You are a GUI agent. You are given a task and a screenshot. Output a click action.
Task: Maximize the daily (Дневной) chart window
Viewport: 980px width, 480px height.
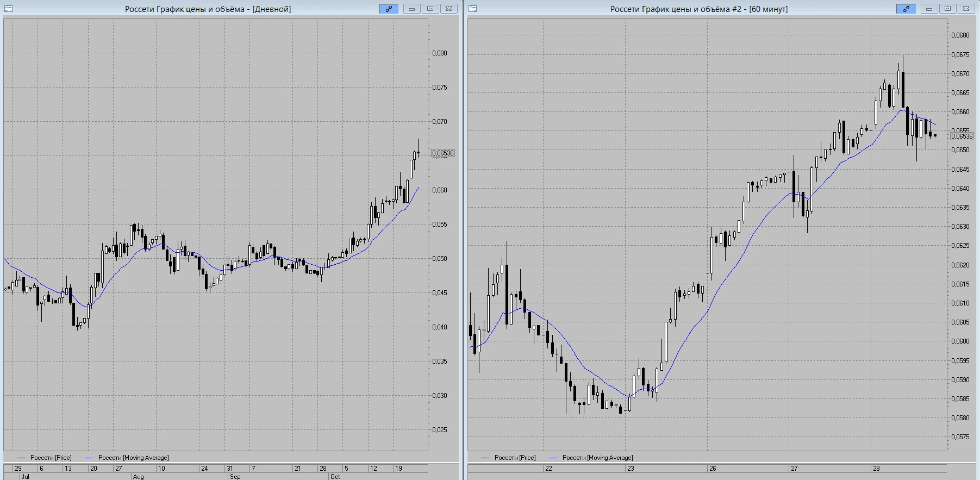(430, 9)
